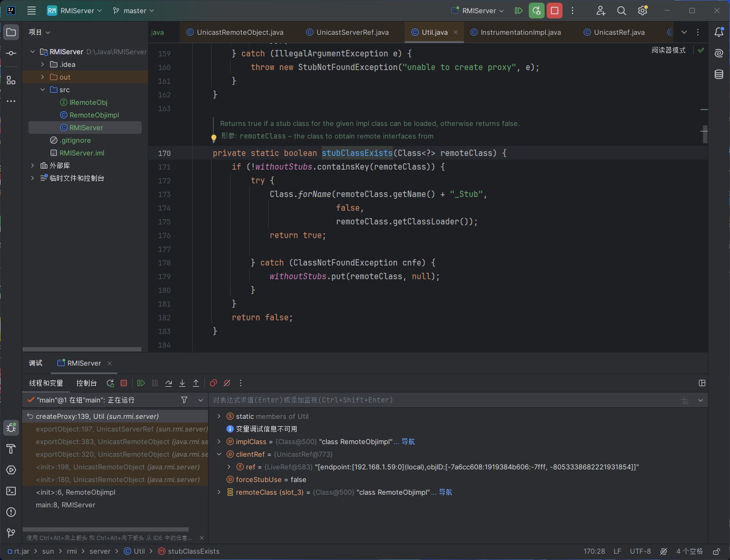
Task: Switch to InstrumentationImpl.java tab
Action: (x=516, y=32)
